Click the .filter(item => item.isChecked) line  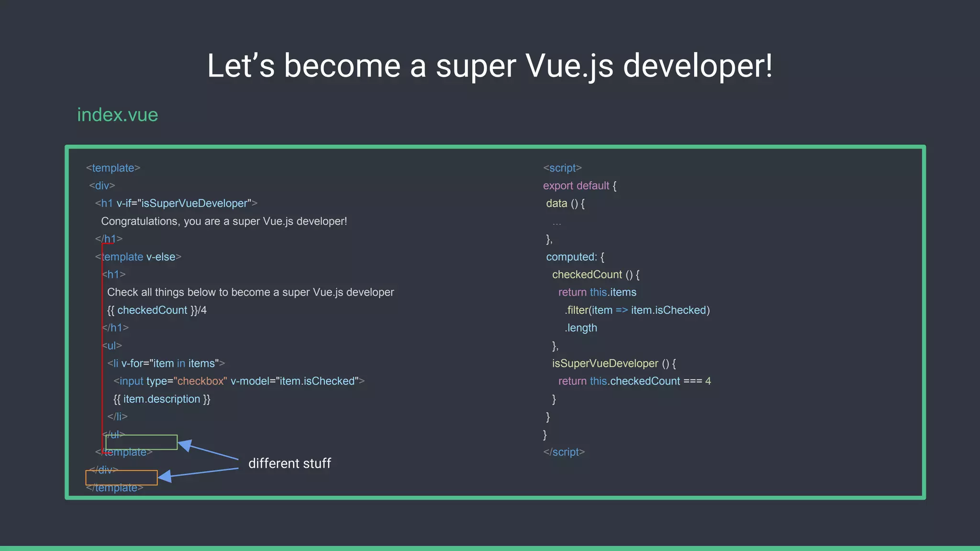click(637, 310)
